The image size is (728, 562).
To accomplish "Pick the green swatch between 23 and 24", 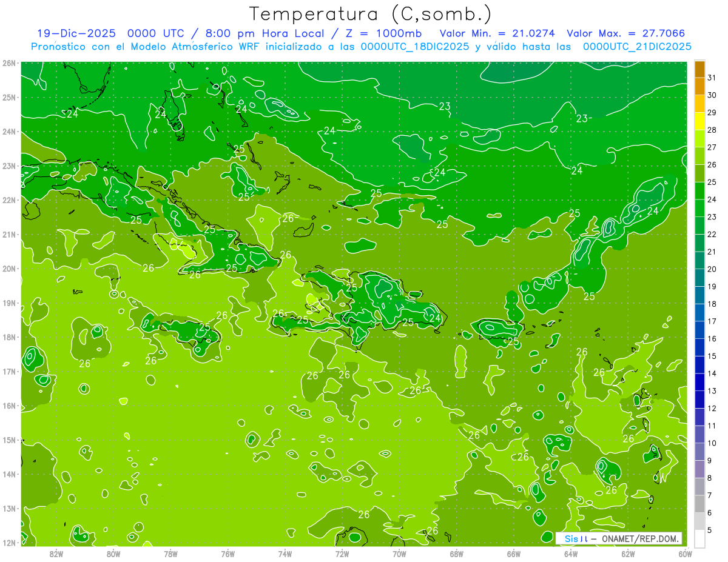I will (x=699, y=208).
